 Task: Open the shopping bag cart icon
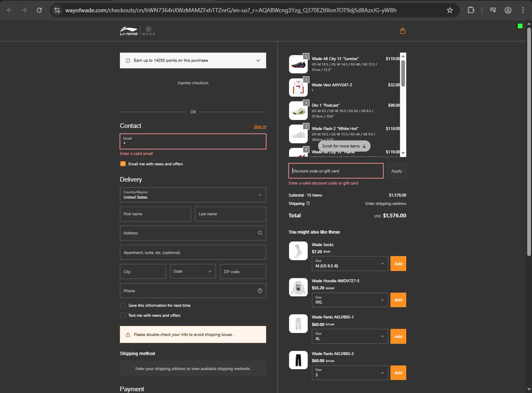coord(403,31)
